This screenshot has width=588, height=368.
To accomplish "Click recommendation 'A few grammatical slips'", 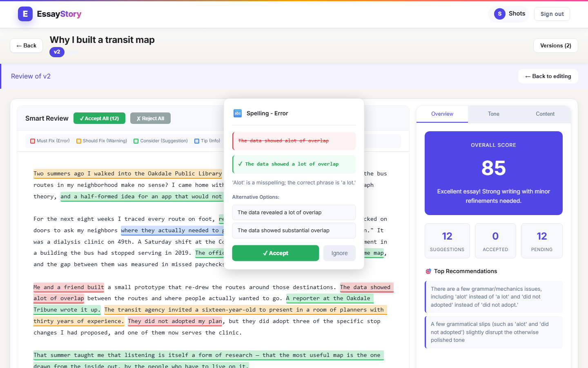I will click(x=494, y=332).
